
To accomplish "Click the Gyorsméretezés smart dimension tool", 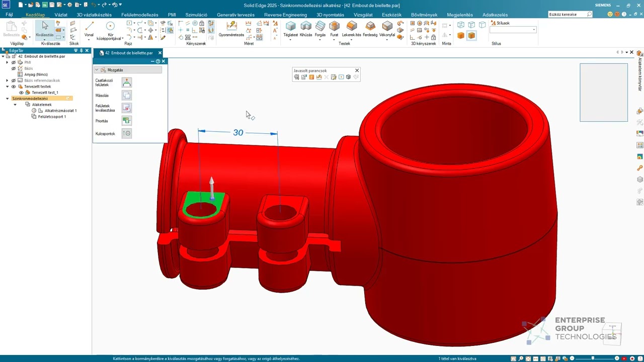I will coord(231,29).
